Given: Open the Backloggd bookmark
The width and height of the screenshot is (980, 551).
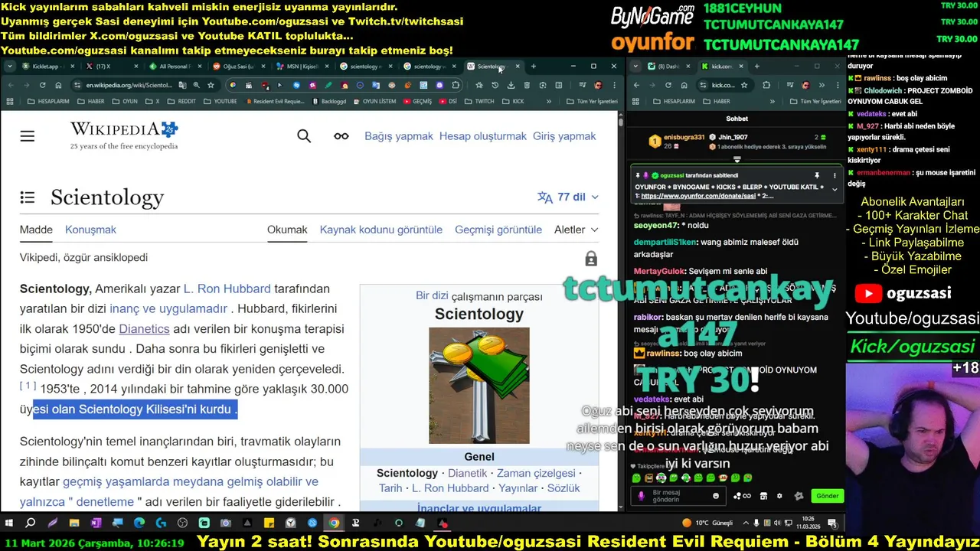Looking at the screenshot, I should click(329, 101).
